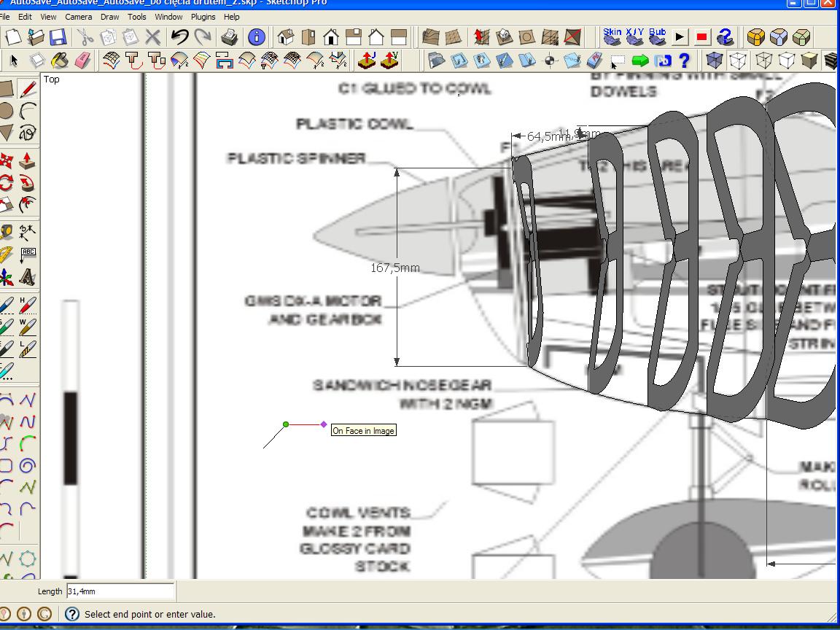This screenshot has height=630, width=840.
Task: Click the Undo arrow icon
Action: click(180, 37)
